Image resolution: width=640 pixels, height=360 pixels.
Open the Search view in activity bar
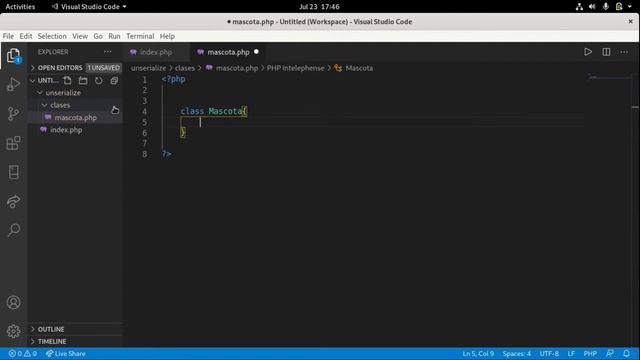(13, 230)
